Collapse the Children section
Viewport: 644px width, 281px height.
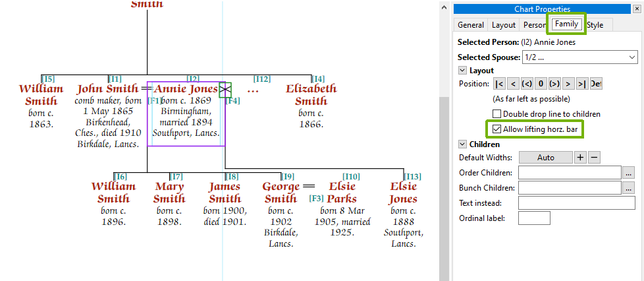point(462,144)
